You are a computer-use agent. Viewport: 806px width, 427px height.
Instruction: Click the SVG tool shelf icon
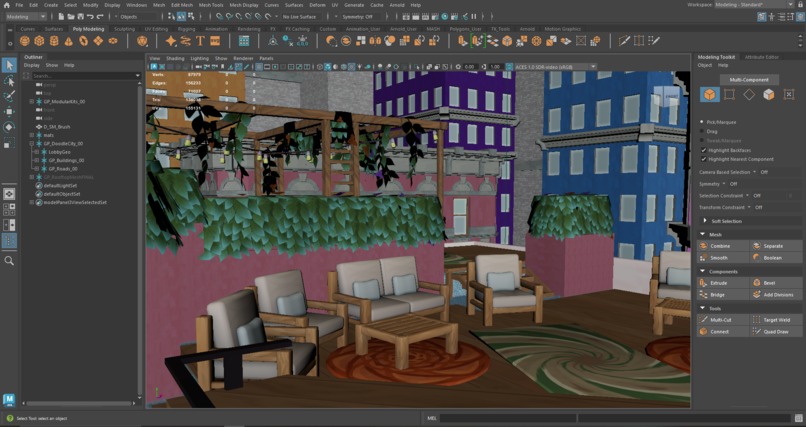tap(215, 41)
